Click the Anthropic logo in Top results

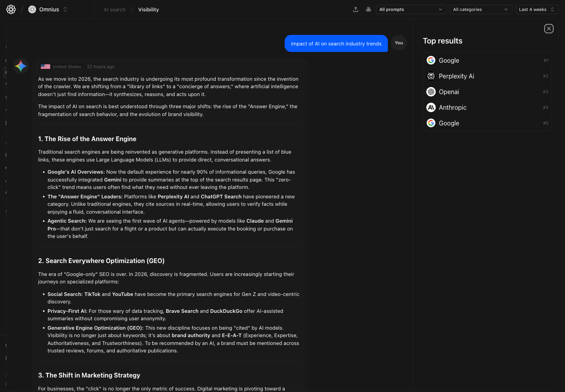tap(431, 107)
